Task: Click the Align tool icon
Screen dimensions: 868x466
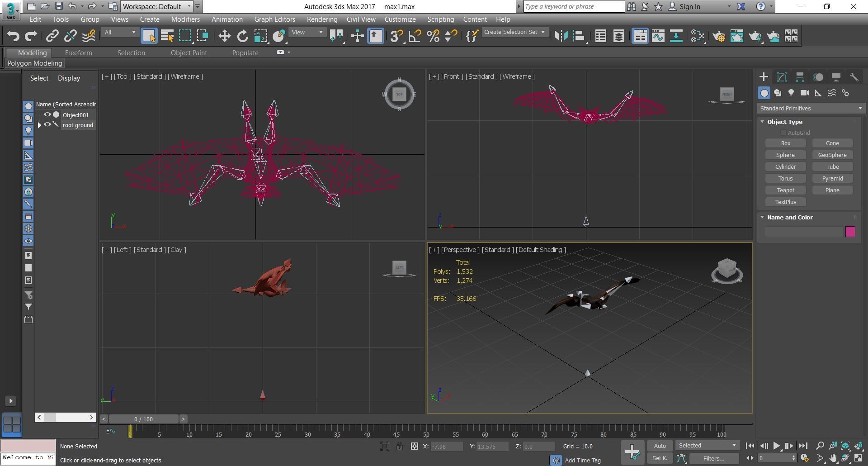Action: (x=579, y=36)
